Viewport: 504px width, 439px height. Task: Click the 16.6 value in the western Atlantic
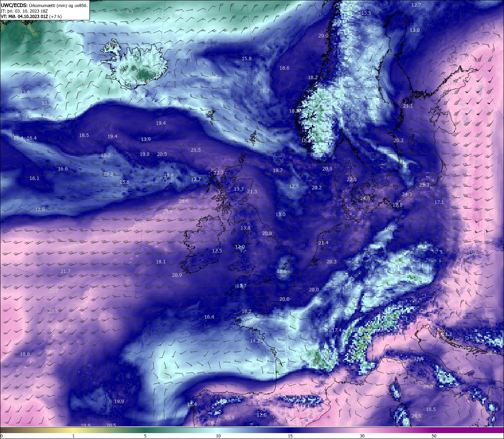tap(63, 169)
